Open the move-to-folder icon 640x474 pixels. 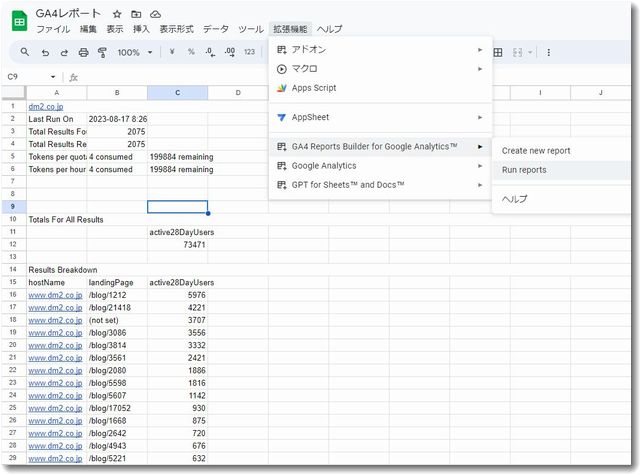coord(136,14)
